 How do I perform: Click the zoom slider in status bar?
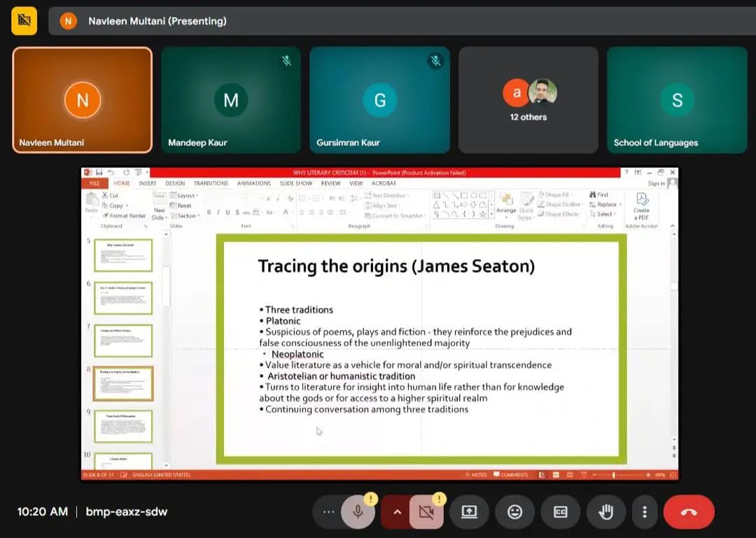coord(614,475)
